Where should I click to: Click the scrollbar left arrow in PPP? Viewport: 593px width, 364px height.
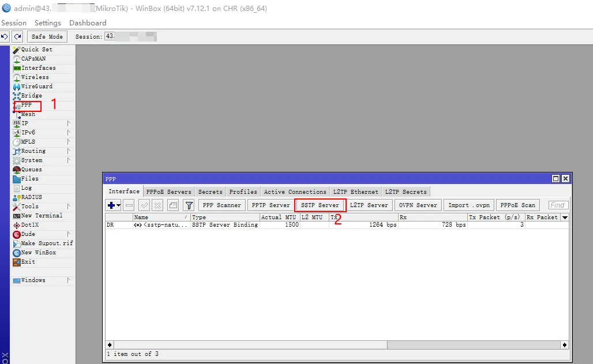[110, 345]
